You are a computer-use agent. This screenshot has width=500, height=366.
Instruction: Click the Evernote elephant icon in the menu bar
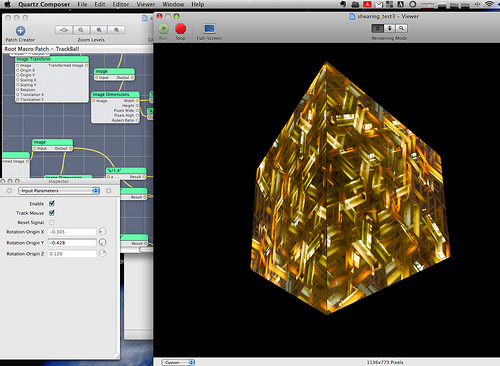(x=343, y=4)
